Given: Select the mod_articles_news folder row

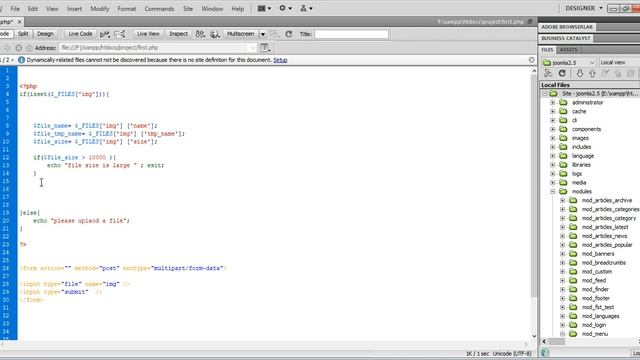Looking at the screenshot, I should [604, 236].
